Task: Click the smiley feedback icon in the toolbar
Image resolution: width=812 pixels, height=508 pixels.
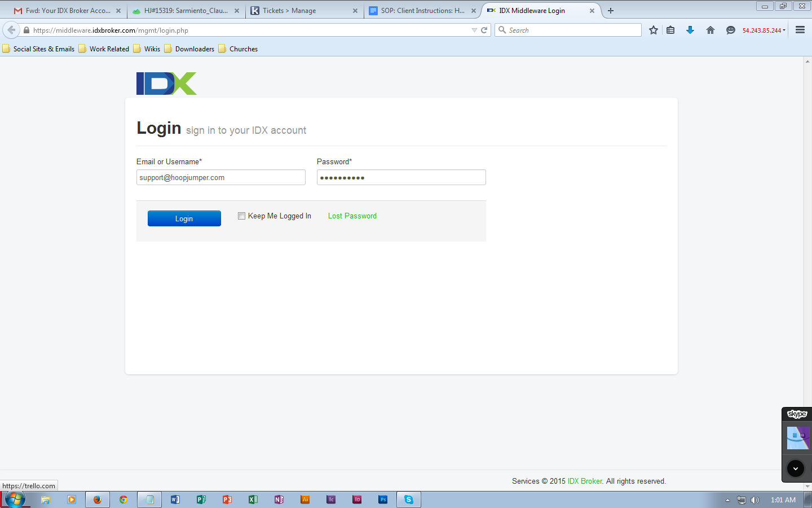Action: click(x=730, y=29)
